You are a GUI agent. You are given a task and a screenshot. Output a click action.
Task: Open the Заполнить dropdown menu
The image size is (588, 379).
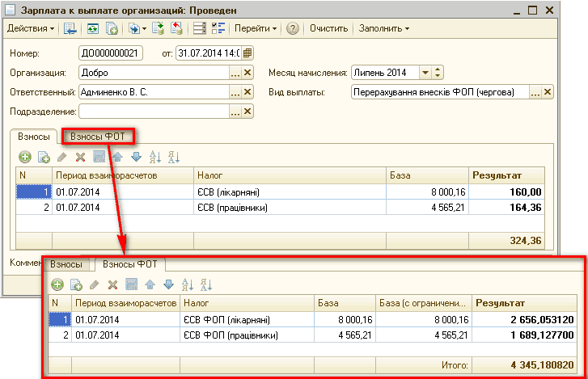(x=384, y=28)
